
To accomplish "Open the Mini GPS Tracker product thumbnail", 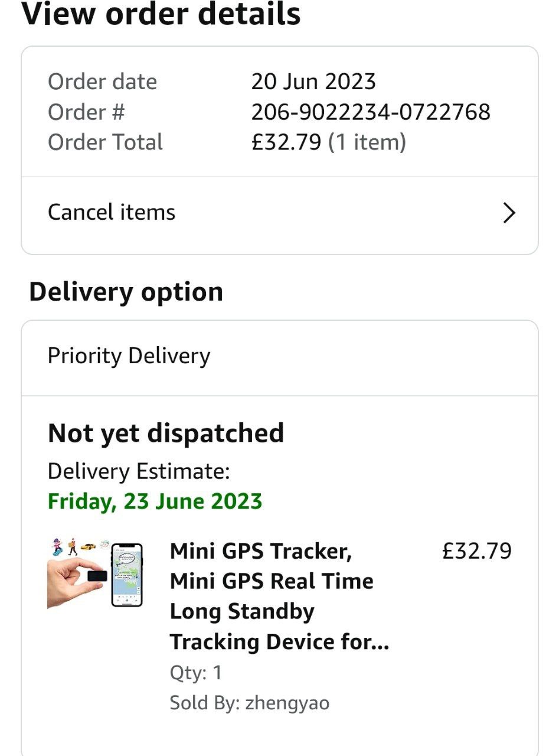I will click(x=95, y=573).
